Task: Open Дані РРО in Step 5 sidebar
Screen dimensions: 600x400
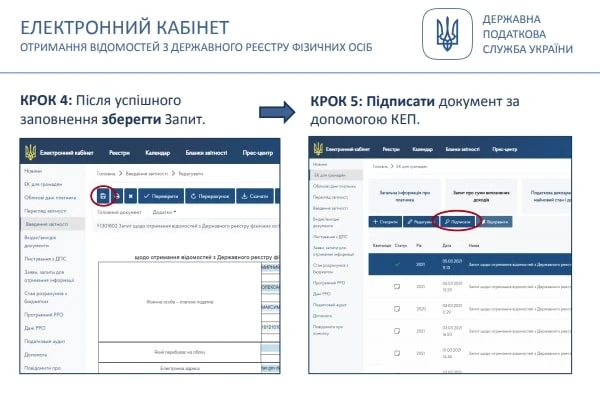Action: 321,294
